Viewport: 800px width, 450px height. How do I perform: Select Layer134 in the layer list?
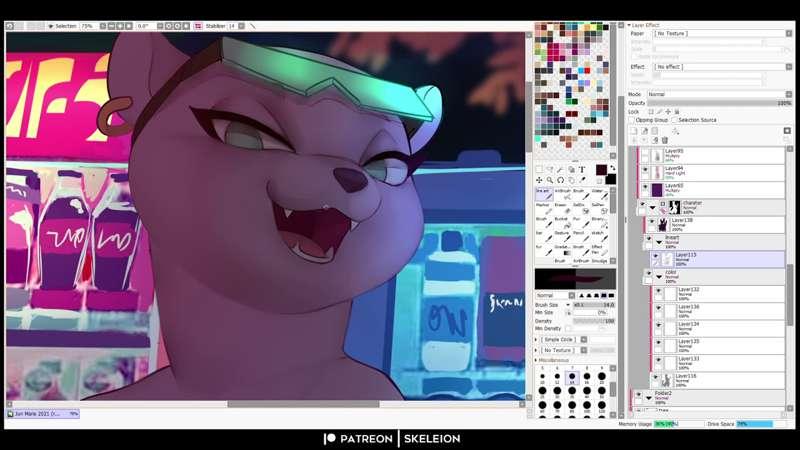719,328
